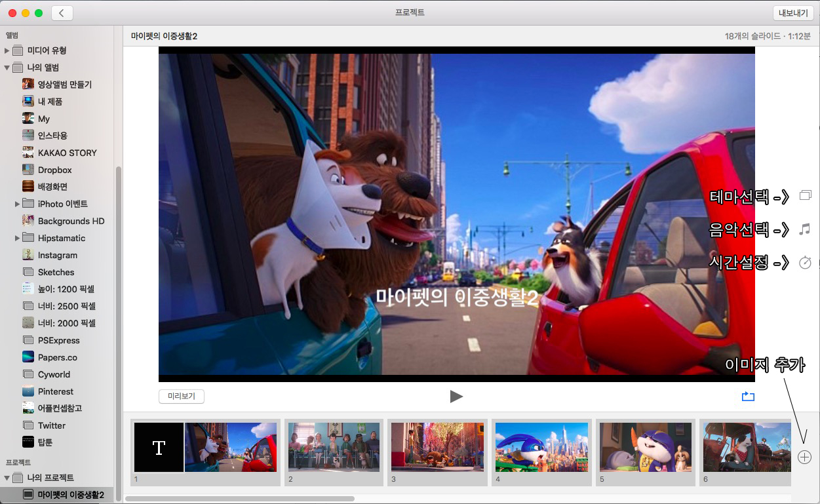Select the 영상앨범 만들기 album icon
The width and height of the screenshot is (820, 504).
tap(28, 85)
